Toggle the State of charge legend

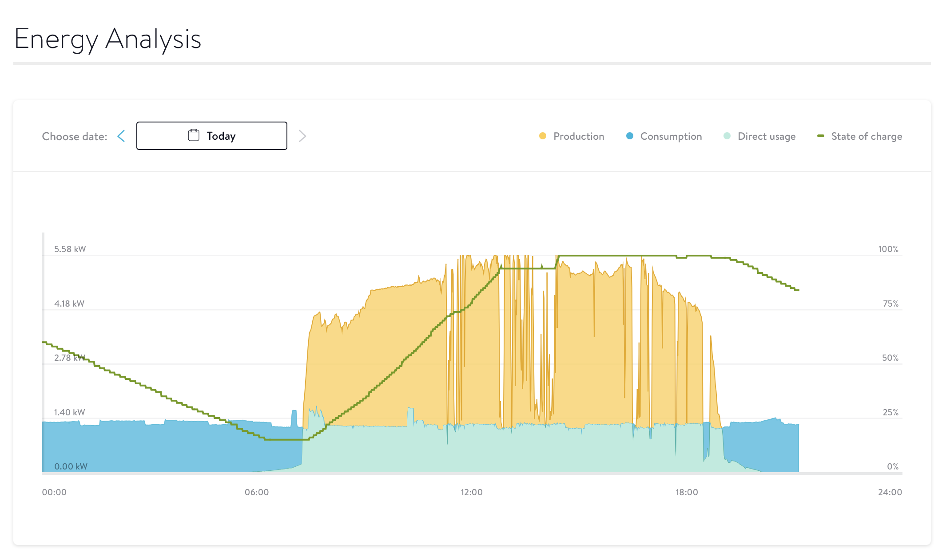click(x=866, y=136)
